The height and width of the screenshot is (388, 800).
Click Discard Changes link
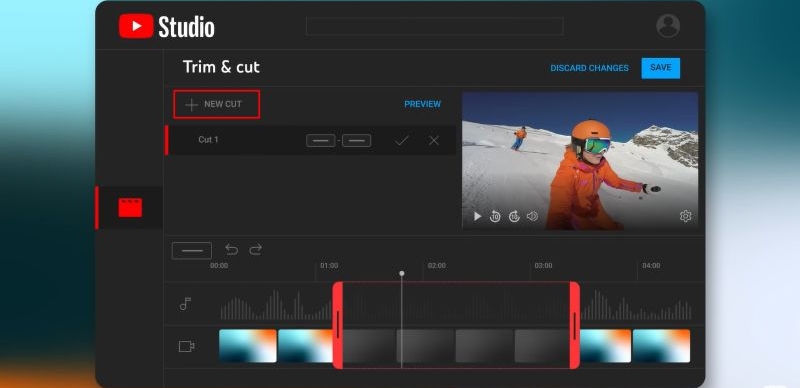click(x=589, y=68)
